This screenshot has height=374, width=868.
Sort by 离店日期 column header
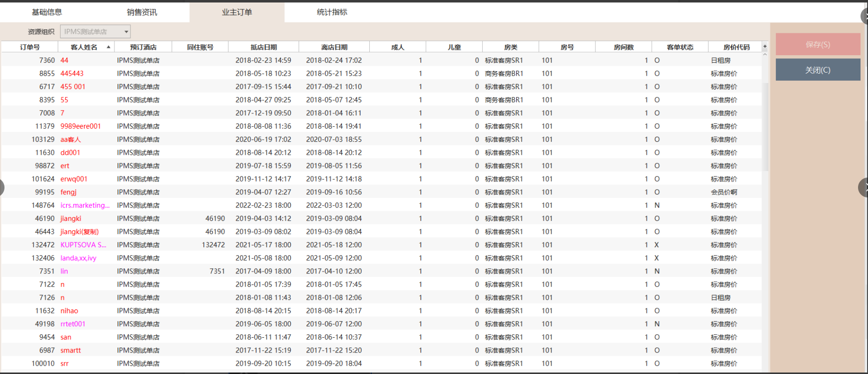pos(334,47)
